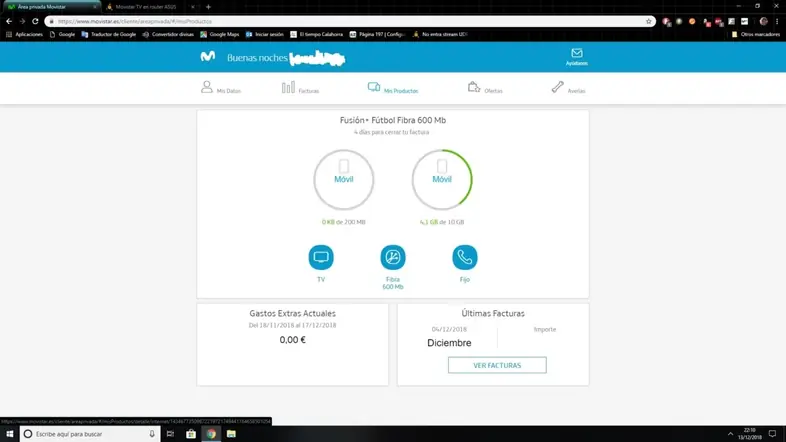Viewport: 786px width, 442px height.
Task: Open Microsoft Store from the taskbar
Action: click(x=191, y=434)
